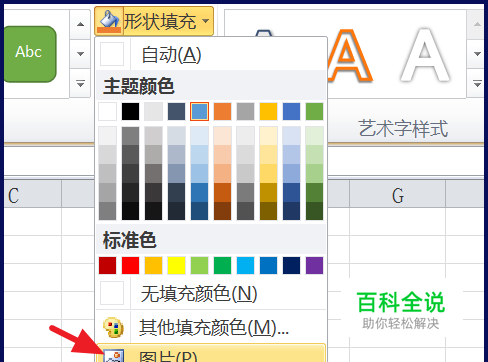
Task: Move the shape styles gallery down one row
Action: (x=80, y=54)
